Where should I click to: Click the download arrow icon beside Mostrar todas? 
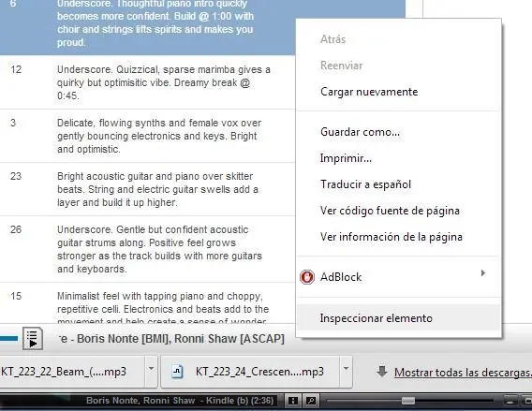click(x=382, y=372)
